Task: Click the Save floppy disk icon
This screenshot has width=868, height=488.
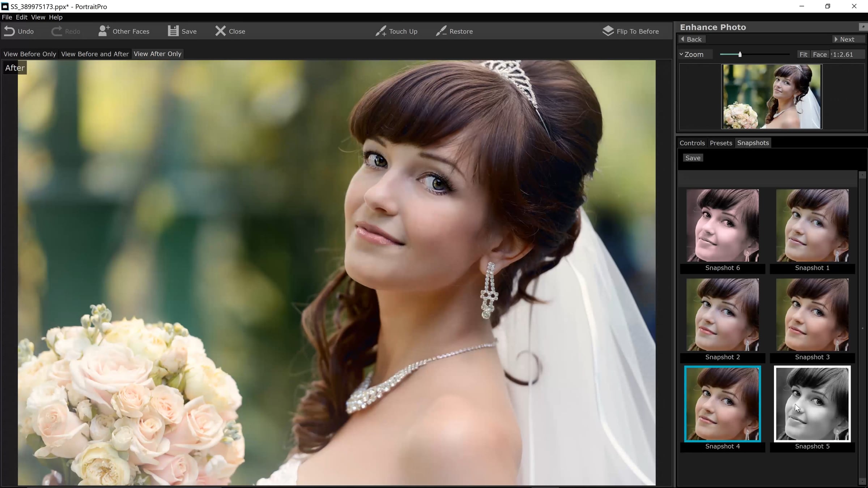Action: pos(173,31)
